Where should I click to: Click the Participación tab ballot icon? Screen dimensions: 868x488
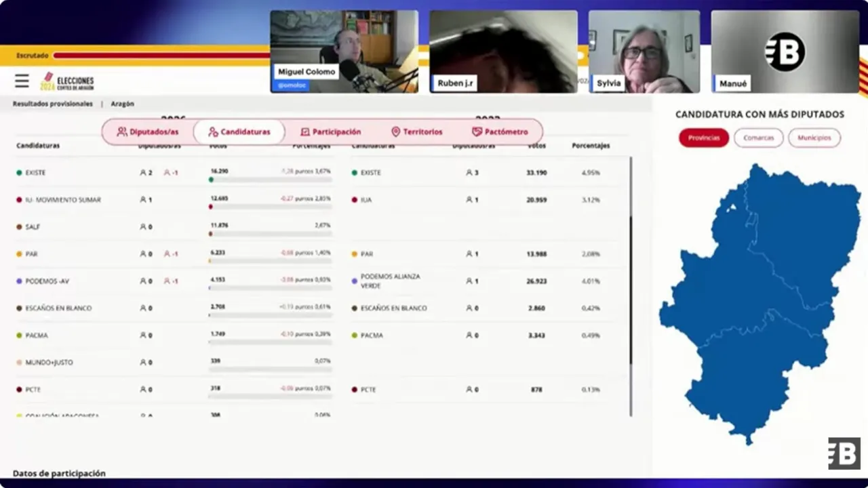[x=305, y=132]
